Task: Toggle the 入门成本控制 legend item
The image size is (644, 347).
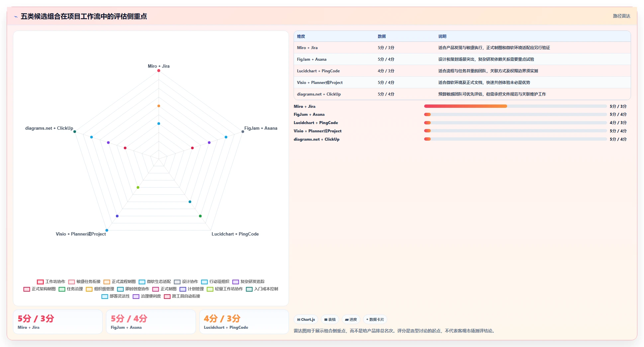Action: click(262, 289)
